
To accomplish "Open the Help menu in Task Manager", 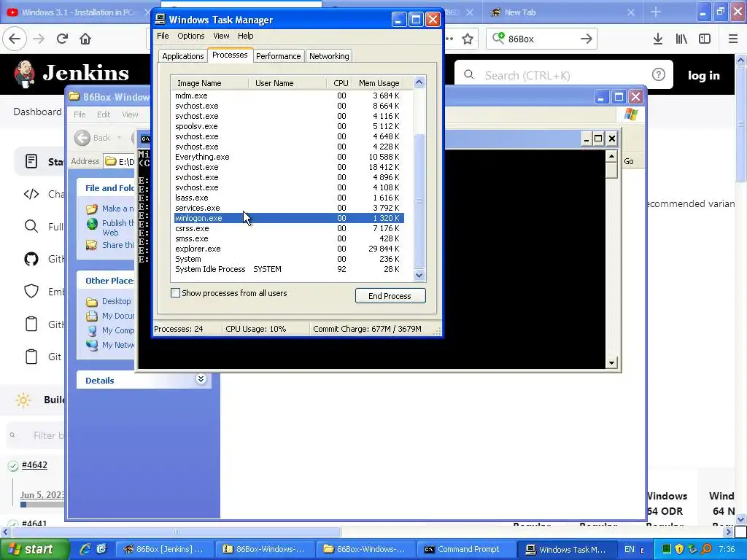I will click(245, 36).
